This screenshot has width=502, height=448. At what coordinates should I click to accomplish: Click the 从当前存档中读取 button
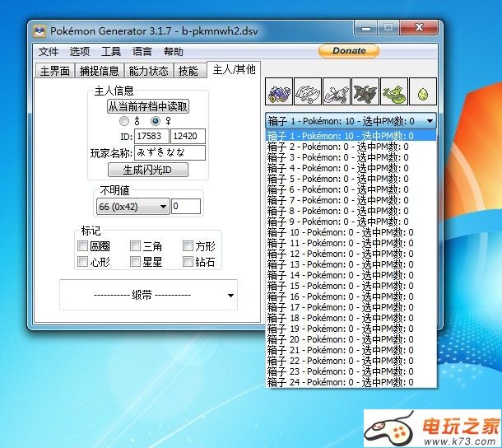148,105
